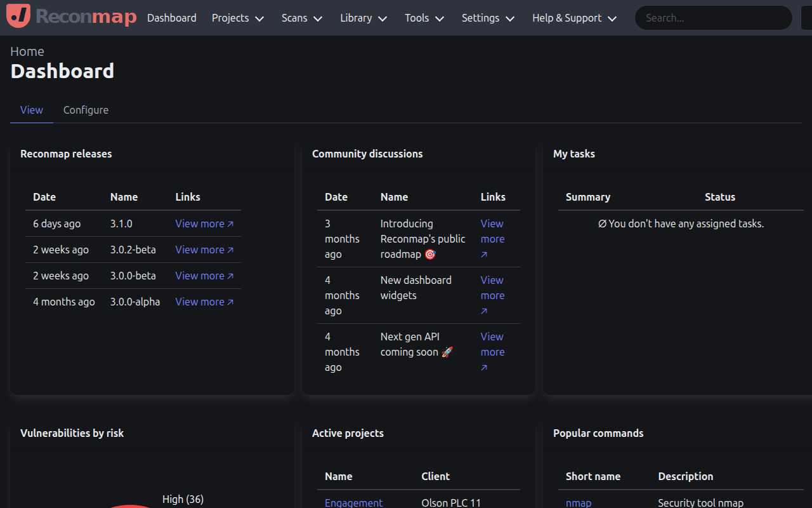
Task: Select the View tab
Action: [31, 110]
